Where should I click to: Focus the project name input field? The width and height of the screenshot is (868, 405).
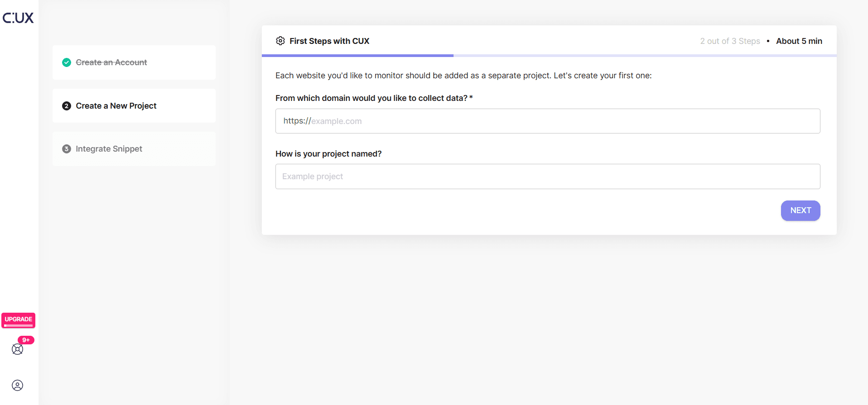(548, 176)
